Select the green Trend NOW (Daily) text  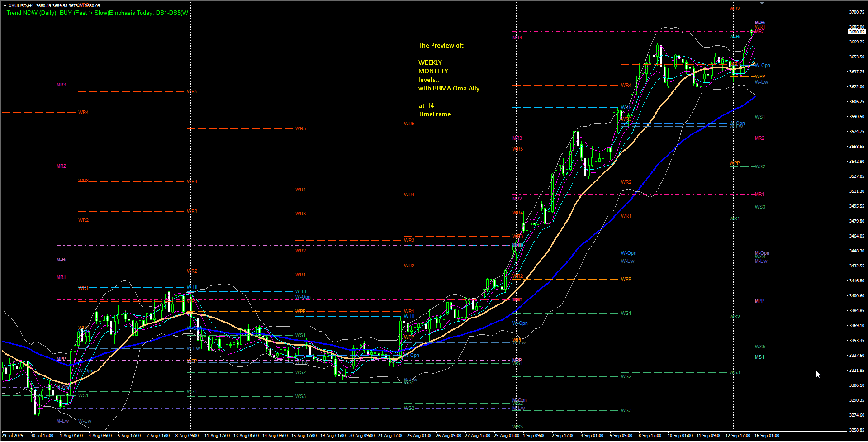pyautogui.click(x=97, y=13)
